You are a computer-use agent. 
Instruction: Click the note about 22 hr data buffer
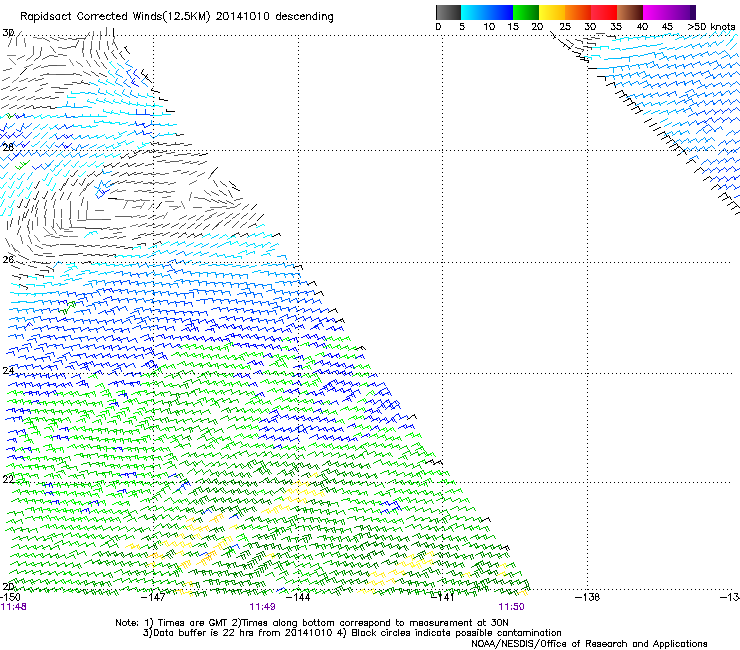click(352, 633)
